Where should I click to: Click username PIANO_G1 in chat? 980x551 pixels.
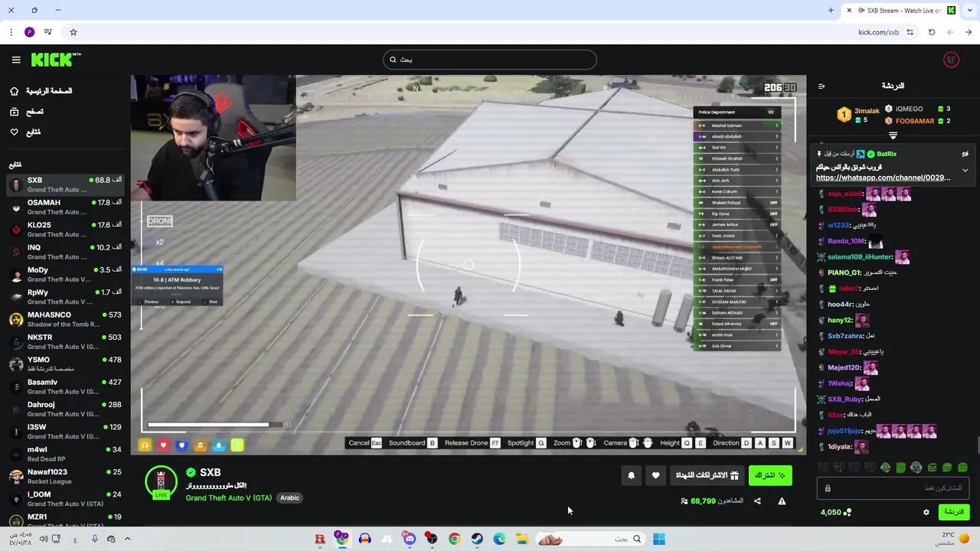point(844,272)
